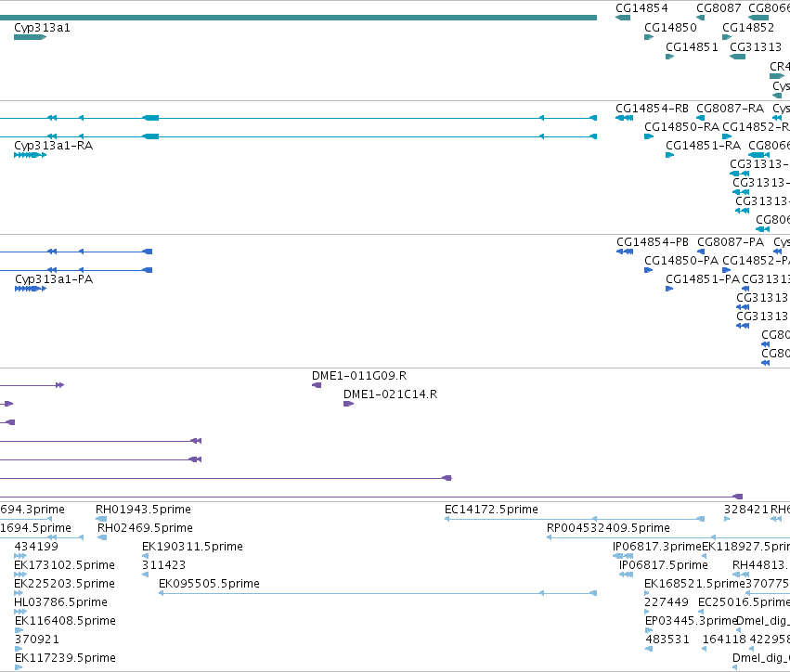Click EST label 311423
The height and width of the screenshot is (672, 790).
click(163, 565)
